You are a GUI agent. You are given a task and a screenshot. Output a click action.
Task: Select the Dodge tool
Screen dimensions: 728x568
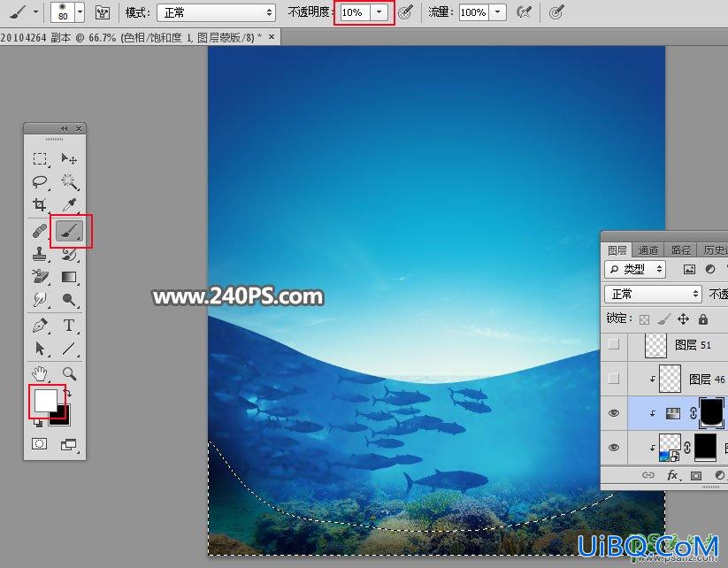69,300
